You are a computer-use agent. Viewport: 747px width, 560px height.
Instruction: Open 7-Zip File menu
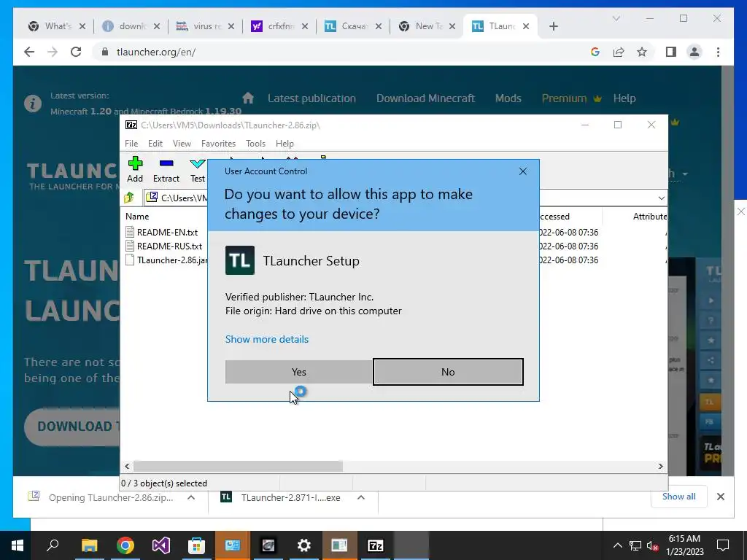point(131,144)
